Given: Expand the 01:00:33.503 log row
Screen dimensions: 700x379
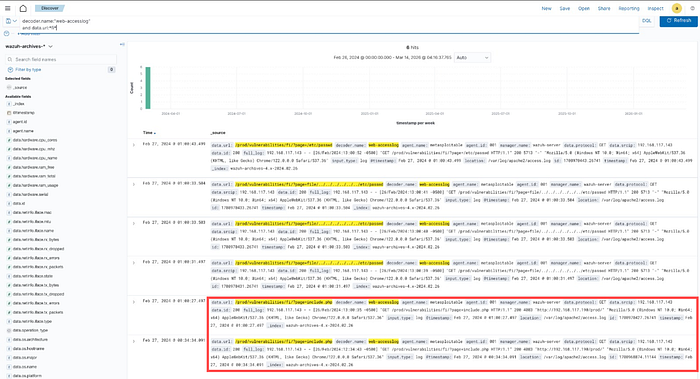Looking at the screenshot, I should [133, 223].
